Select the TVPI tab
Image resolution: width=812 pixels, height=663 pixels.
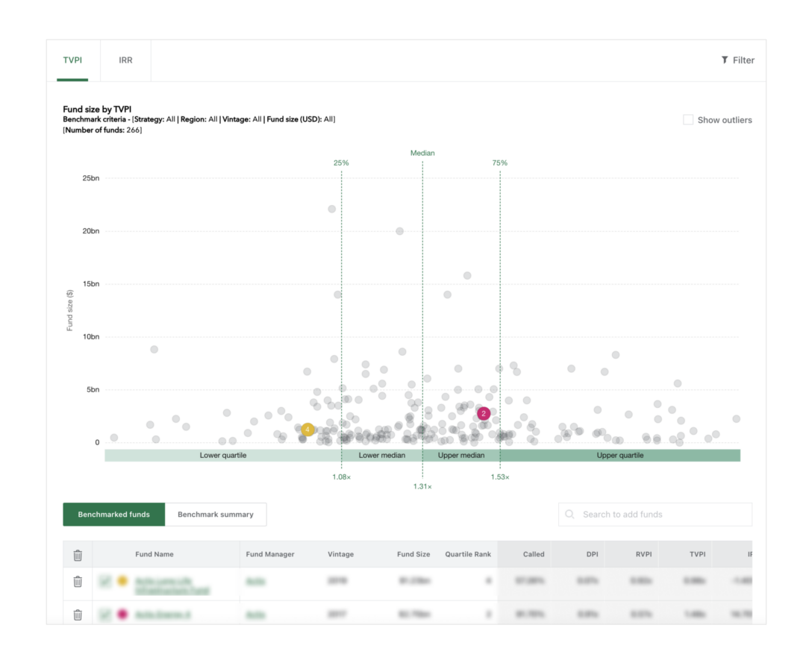pos(72,60)
